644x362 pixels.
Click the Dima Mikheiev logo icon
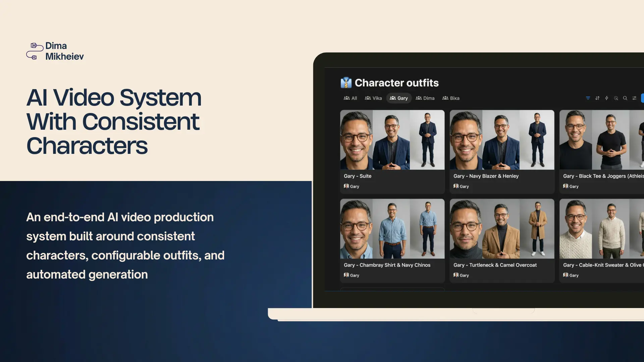(x=35, y=51)
